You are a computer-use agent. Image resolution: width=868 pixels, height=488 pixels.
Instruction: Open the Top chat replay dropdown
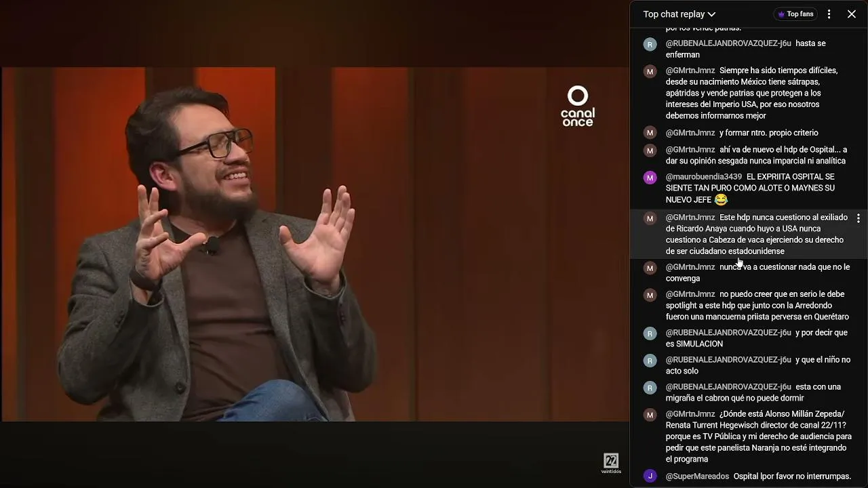click(x=679, y=14)
